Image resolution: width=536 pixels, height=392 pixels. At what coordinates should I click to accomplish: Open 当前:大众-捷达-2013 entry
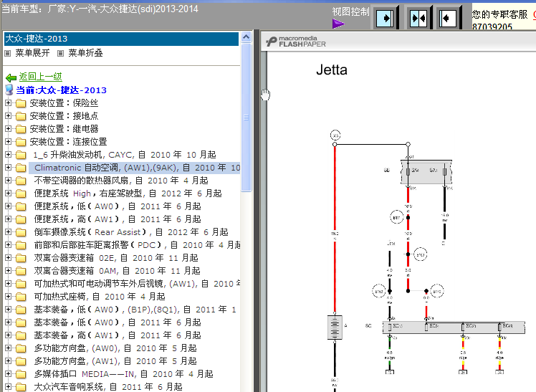click(61, 90)
